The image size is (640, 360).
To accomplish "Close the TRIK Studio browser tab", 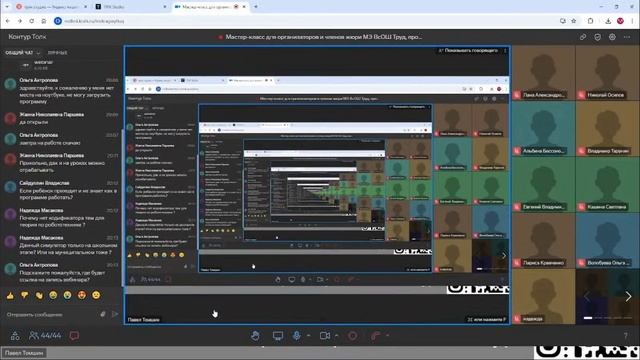I will pyautogui.click(x=165, y=7).
